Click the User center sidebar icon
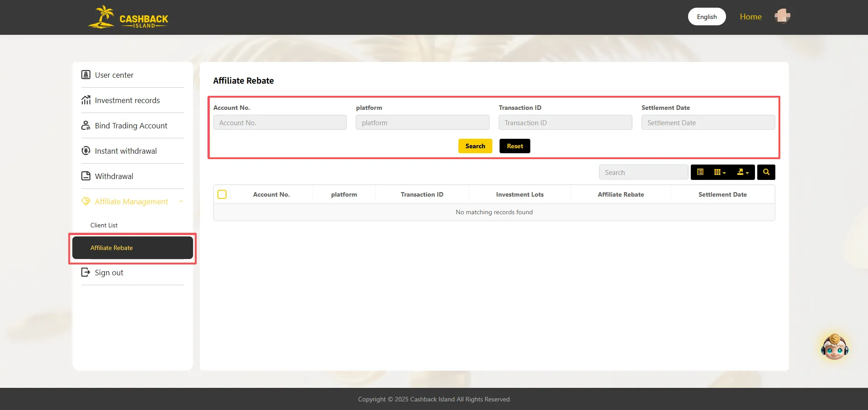Viewport: 868px width, 410px height. click(x=86, y=75)
